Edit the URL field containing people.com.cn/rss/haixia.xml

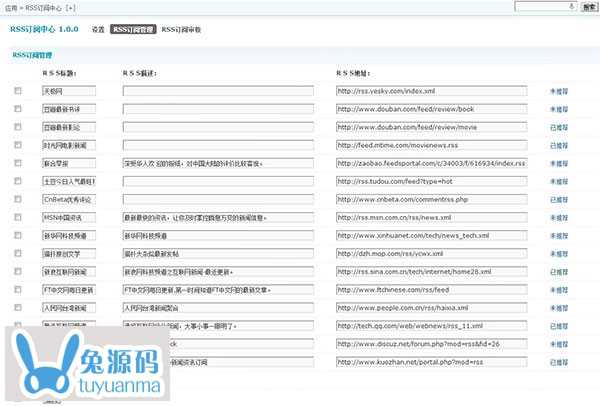click(432, 308)
